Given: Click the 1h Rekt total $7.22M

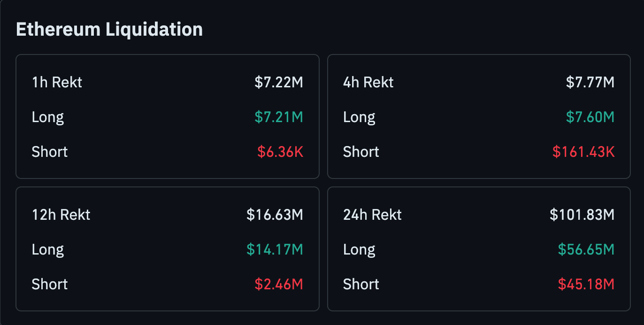Looking at the screenshot, I should pos(279,83).
